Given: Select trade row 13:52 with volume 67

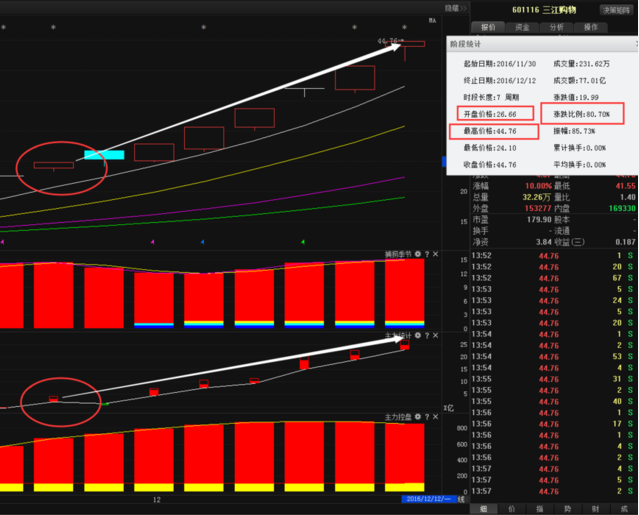Looking at the screenshot, I should coord(553,278).
